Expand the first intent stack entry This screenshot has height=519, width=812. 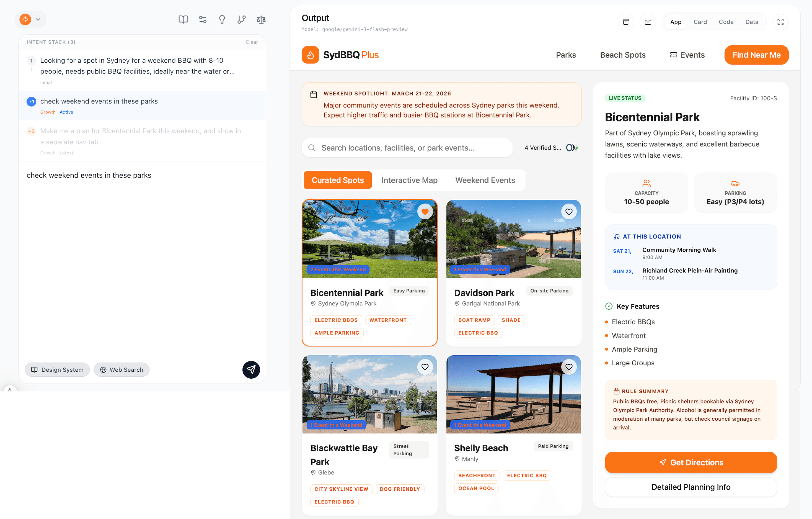137,66
